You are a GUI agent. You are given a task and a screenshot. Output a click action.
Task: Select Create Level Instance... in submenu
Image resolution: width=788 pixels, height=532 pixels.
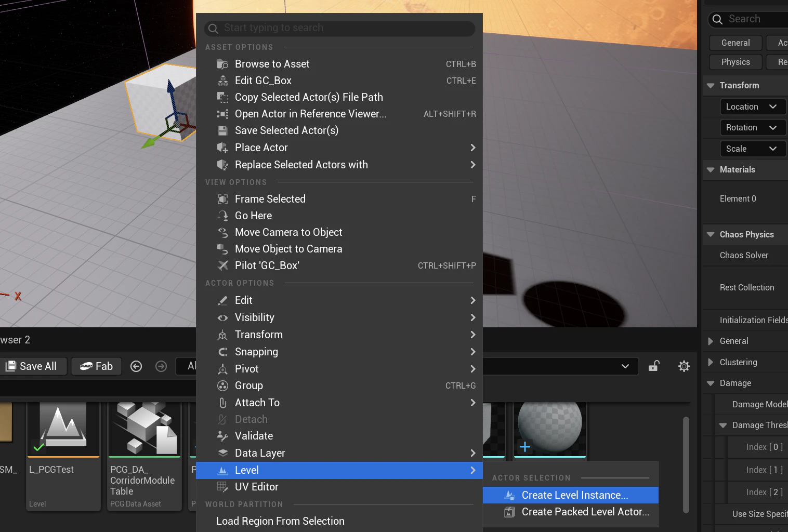point(571,495)
